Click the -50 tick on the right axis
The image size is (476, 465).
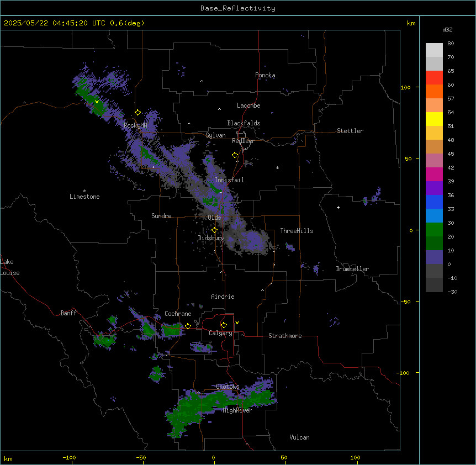pyautogui.click(x=405, y=302)
